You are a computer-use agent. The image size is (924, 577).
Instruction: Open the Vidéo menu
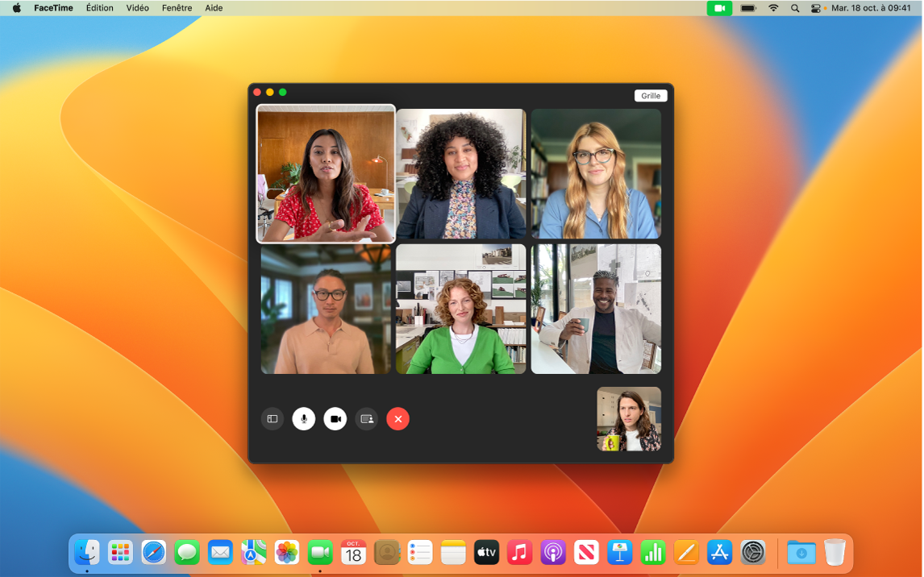(137, 8)
